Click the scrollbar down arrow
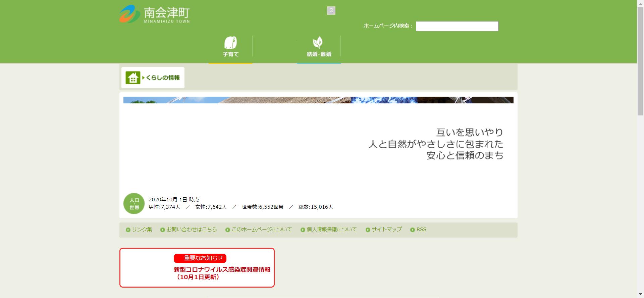644x298 pixels. point(640,295)
